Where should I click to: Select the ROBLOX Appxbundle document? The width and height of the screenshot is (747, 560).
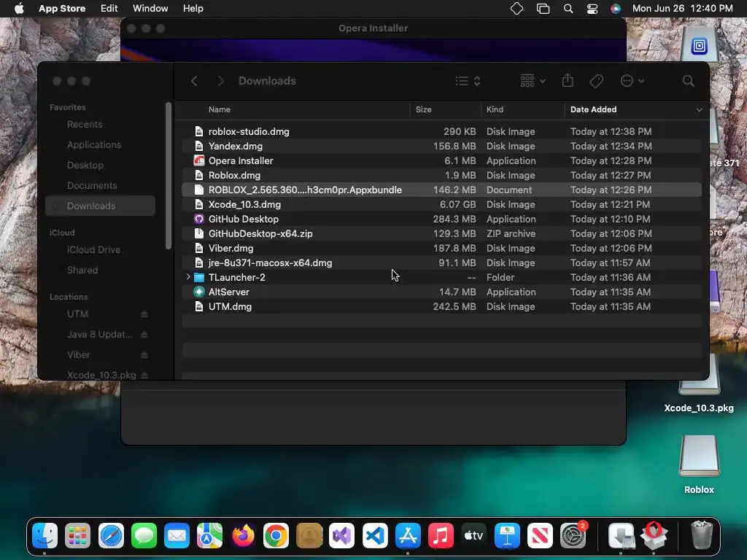441,190
